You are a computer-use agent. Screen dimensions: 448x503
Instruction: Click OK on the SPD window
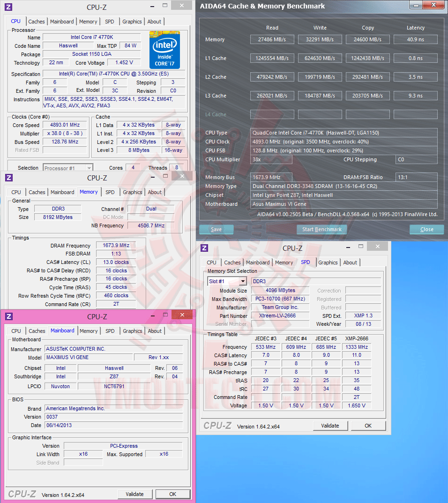tap(368, 426)
